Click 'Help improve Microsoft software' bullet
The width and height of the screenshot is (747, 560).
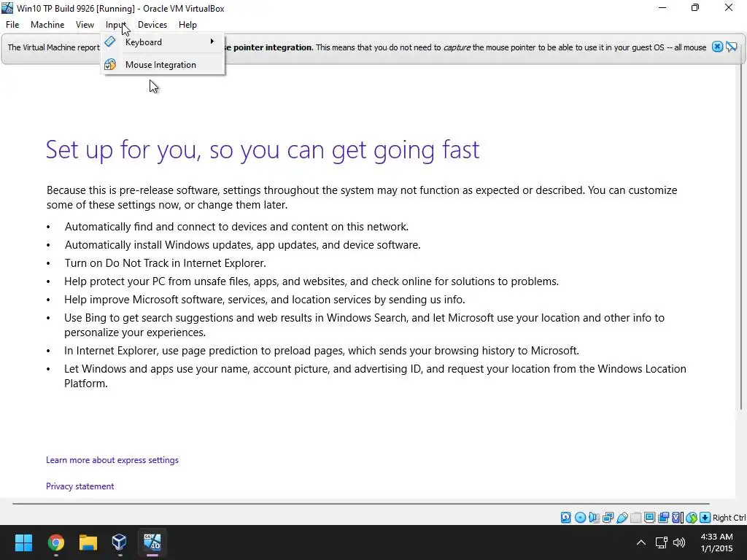[265, 300]
